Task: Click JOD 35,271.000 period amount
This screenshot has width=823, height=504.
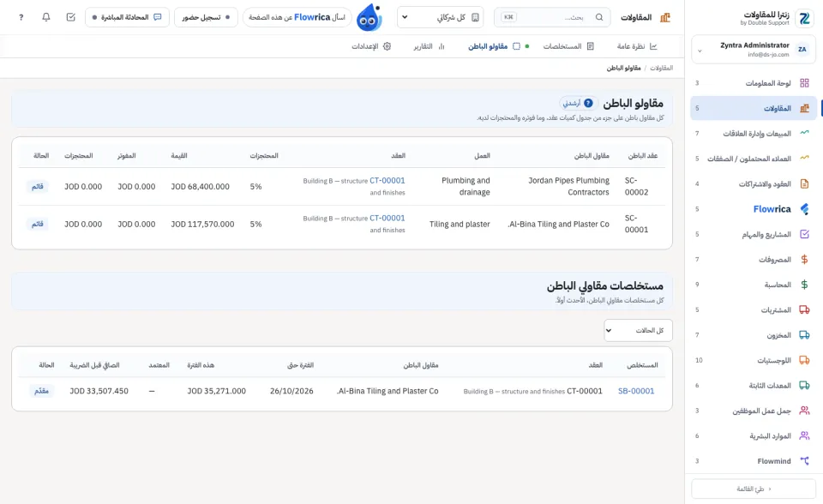Action: tap(216, 391)
